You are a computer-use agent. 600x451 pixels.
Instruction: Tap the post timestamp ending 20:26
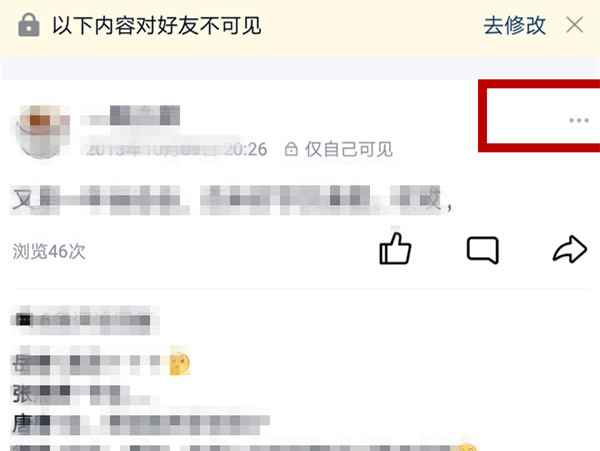pyautogui.click(x=176, y=149)
